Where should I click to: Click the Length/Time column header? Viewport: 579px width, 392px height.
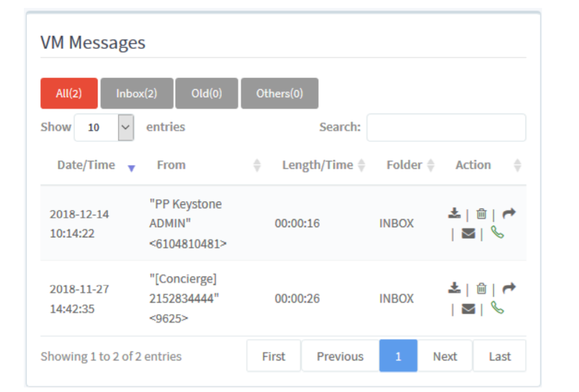pyautogui.click(x=318, y=165)
